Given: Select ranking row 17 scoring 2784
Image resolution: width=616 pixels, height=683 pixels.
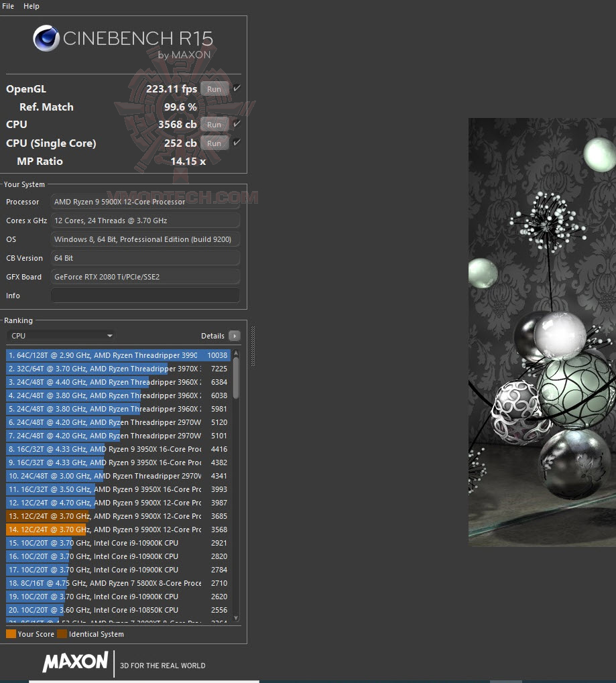Looking at the screenshot, I should point(118,570).
